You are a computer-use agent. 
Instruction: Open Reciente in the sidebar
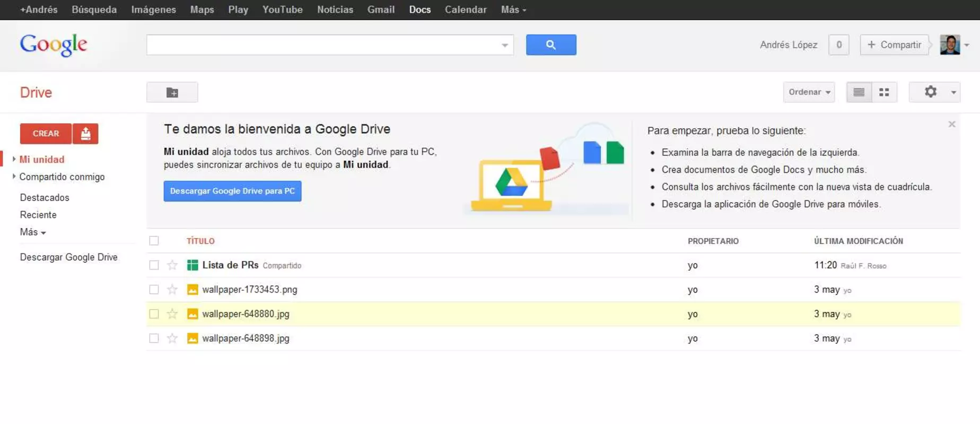[38, 215]
